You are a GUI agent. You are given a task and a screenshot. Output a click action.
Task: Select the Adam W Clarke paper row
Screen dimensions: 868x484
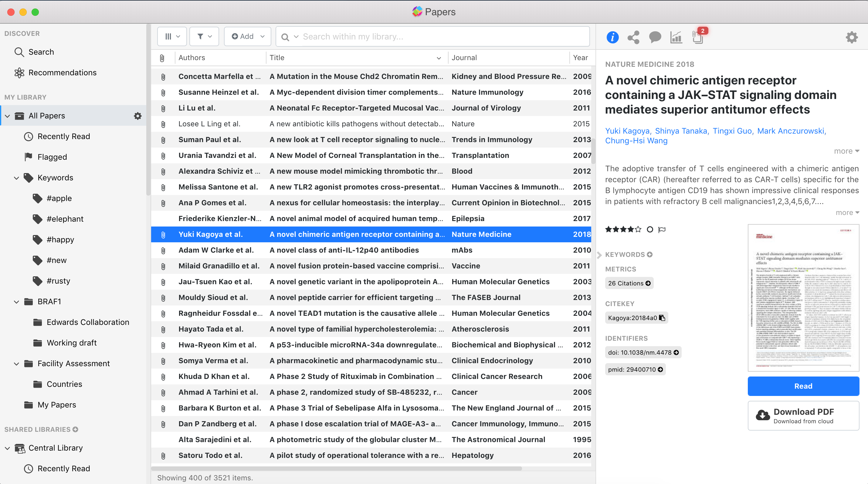[371, 250]
